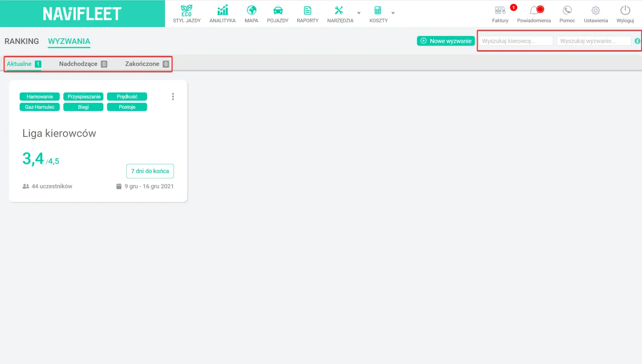The image size is (642, 364).
Task: Open the Narzędzia tools icon
Action: point(339,10)
